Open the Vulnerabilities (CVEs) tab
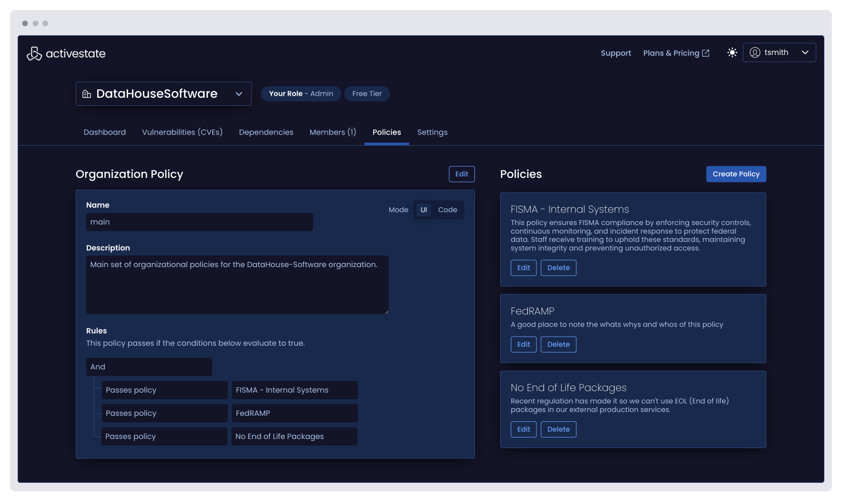 [183, 132]
